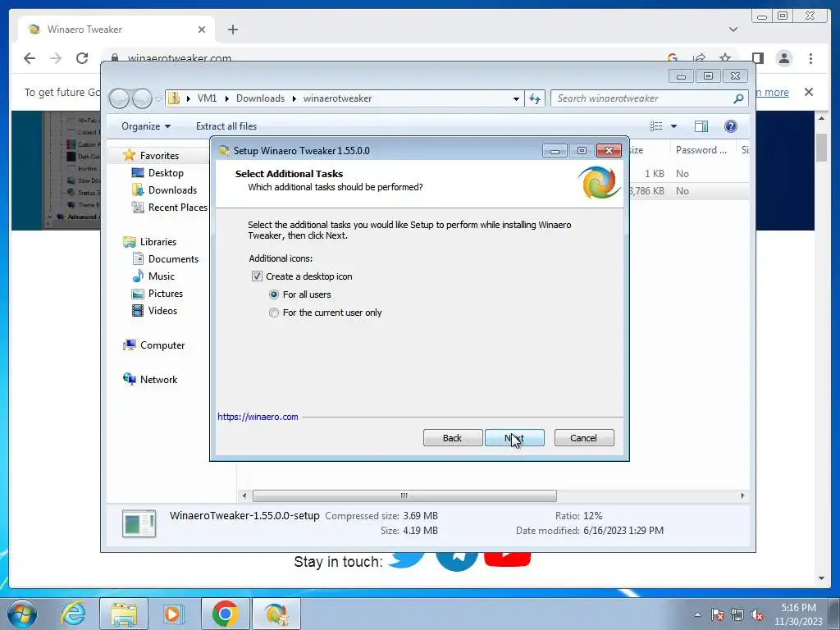
Task: Open Chrome's three-dot menu
Action: 810,58
